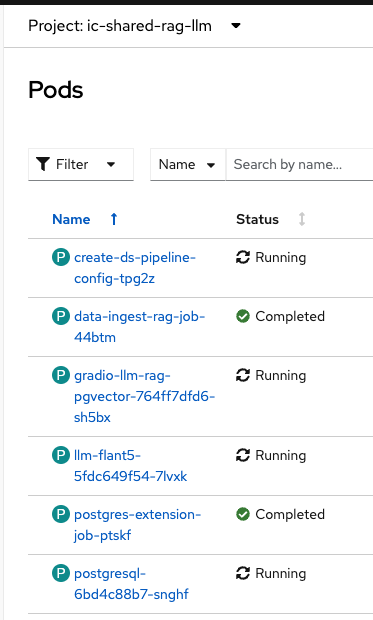Click Running status text of gradio-llm-rag-pgvector
The image size is (373, 620).
280,376
